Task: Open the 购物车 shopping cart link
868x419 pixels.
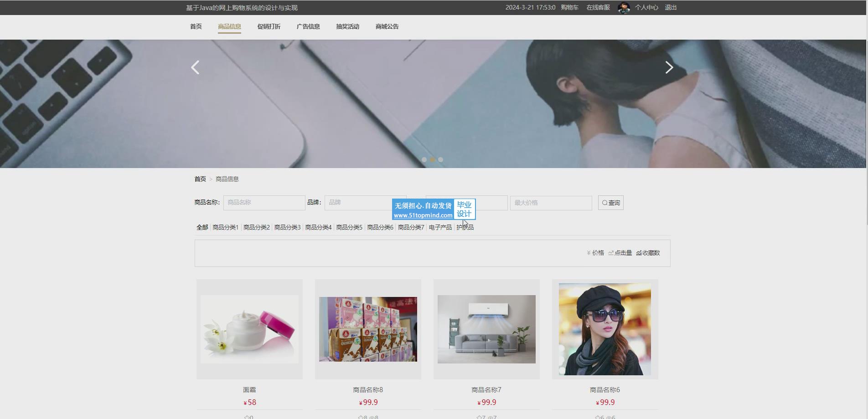Action: [569, 7]
